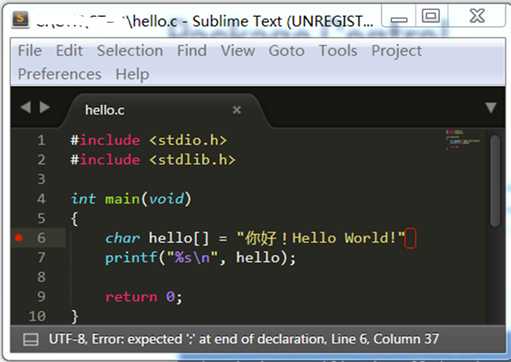This screenshot has width=511, height=362.
Task: Click line number 5 in gutter
Action: (41, 218)
